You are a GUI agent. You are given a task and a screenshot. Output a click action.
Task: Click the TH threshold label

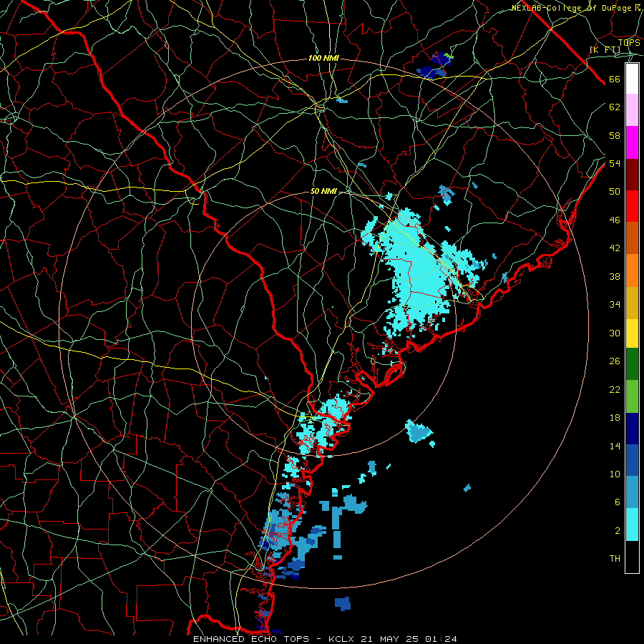click(x=615, y=559)
